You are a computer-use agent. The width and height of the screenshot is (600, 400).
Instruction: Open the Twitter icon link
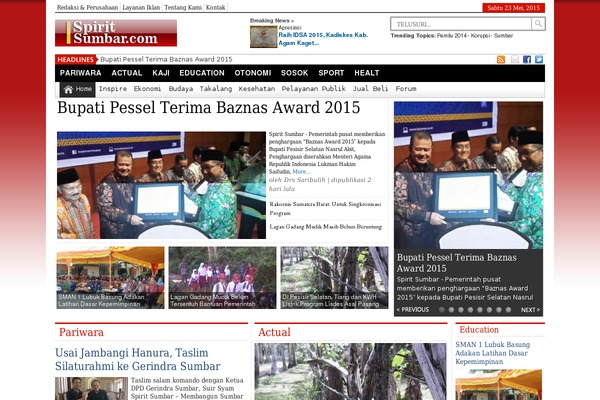pyautogui.click(x=539, y=59)
